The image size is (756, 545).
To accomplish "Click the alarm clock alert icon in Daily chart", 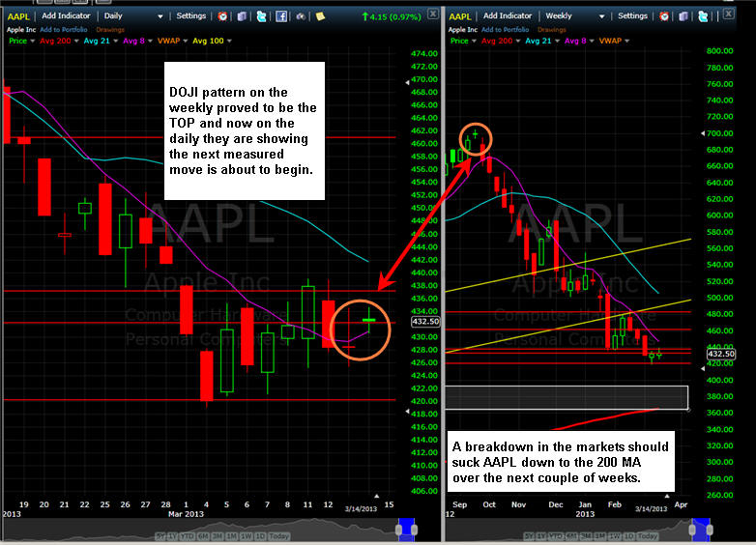I will point(222,16).
